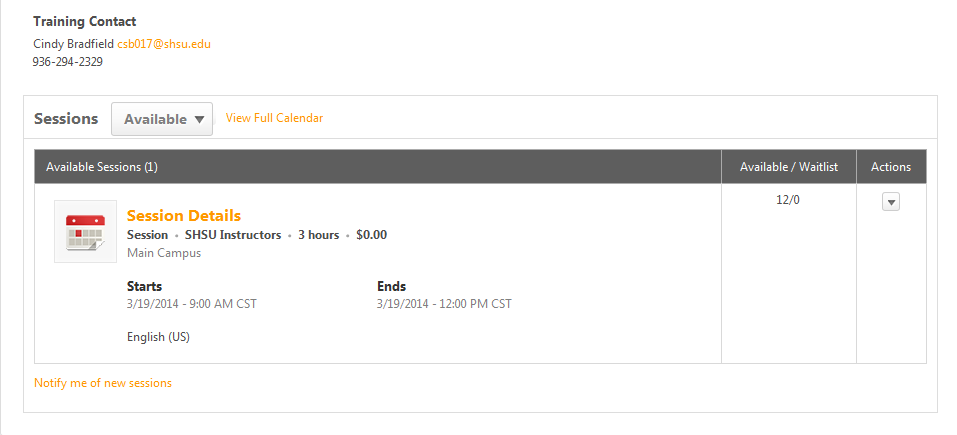The image size is (957, 435).
Task: Click the Main Campus location text
Action: (x=164, y=253)
